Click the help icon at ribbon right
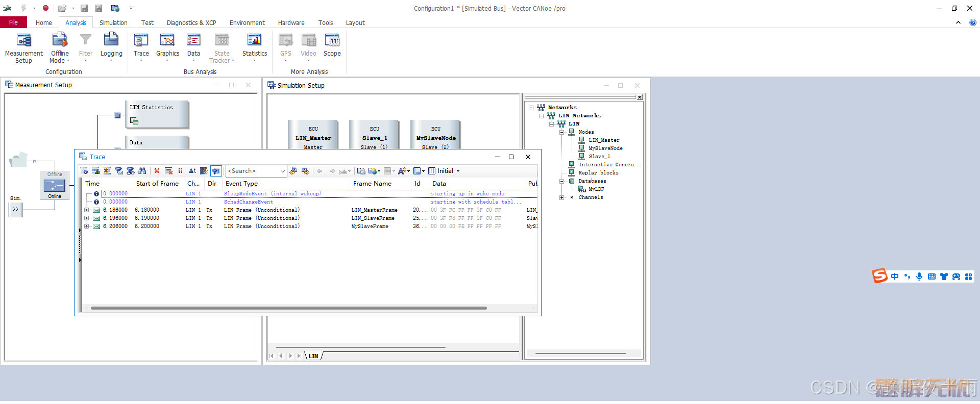Screen dimensions: 980x404 pyautogui.click(x=973, y=22)
